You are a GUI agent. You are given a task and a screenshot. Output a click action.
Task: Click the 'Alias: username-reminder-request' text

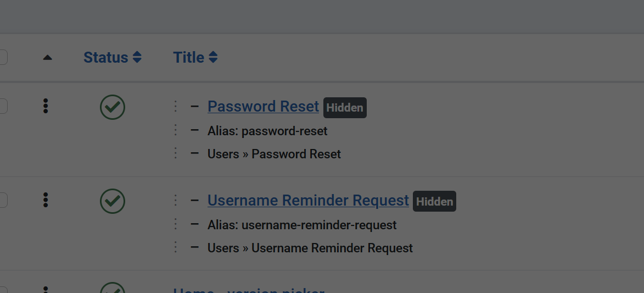coord(302,225)
